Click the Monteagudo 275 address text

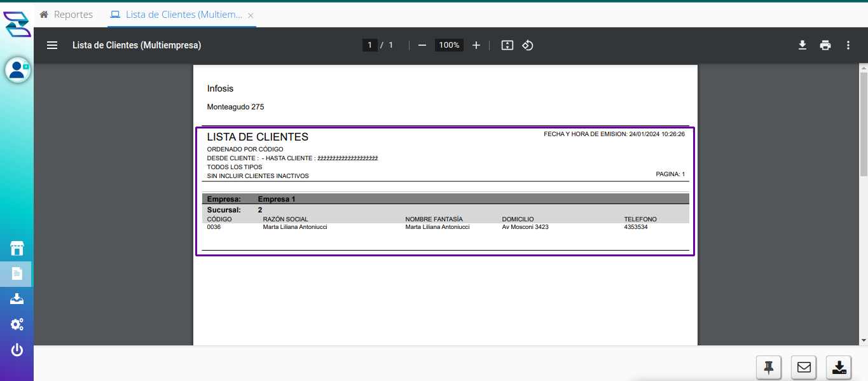(235, 107)
